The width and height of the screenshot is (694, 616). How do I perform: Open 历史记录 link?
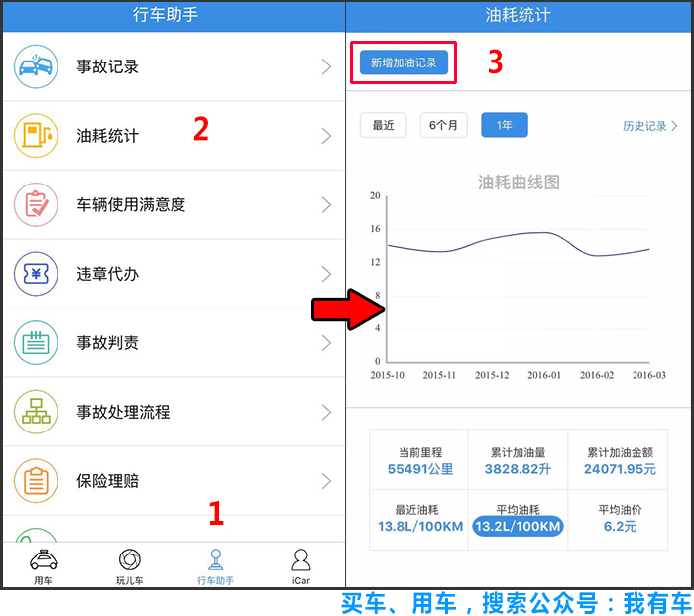(x=649, y=126)
